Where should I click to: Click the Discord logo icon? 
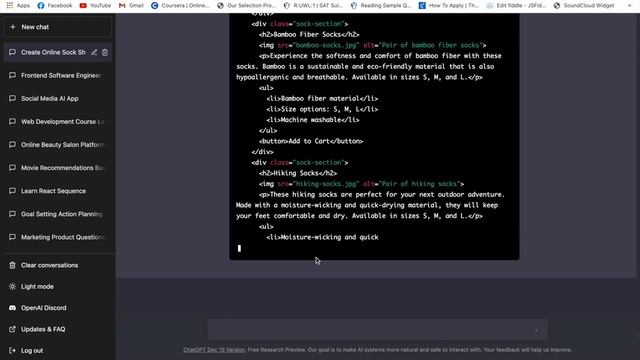click(x=12, y=308)
